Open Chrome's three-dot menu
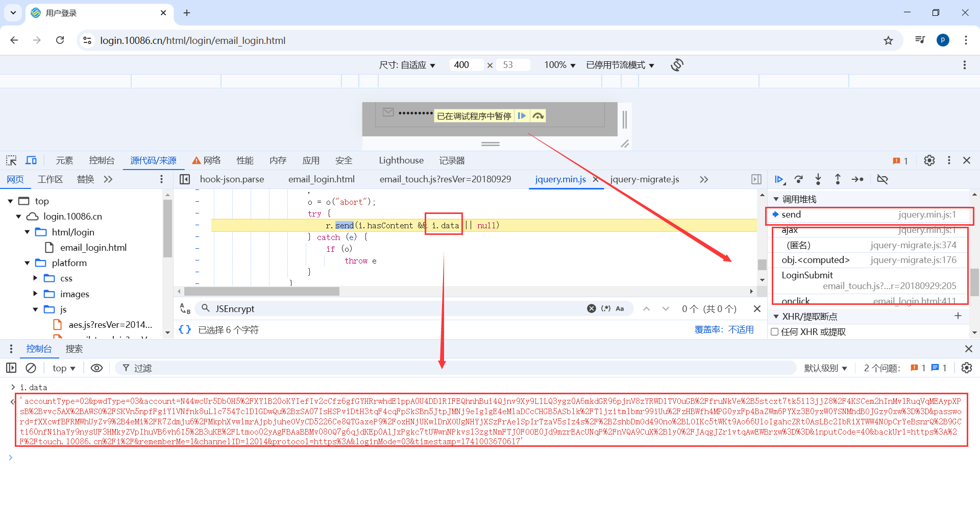The height and width of the screenshot is (526, 980). pyautogui.click(x=966, y=40)
